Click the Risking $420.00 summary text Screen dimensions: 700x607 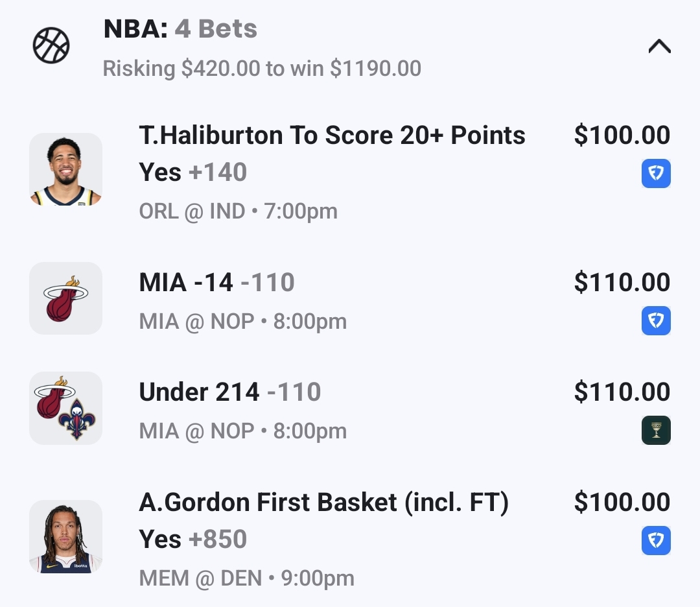tap(262, 68)
